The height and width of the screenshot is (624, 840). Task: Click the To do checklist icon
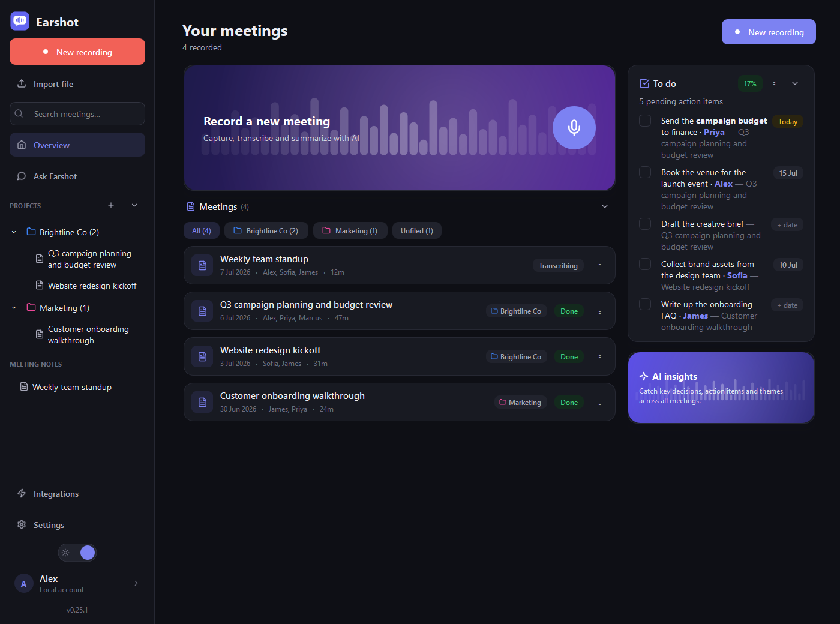click(x=644, y=83)
